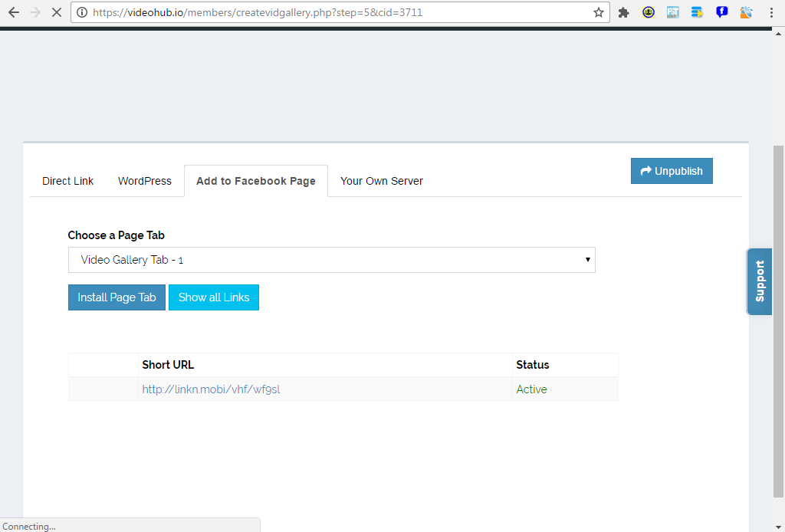Open the Your Own Server tab

click(x=382, y=181)
